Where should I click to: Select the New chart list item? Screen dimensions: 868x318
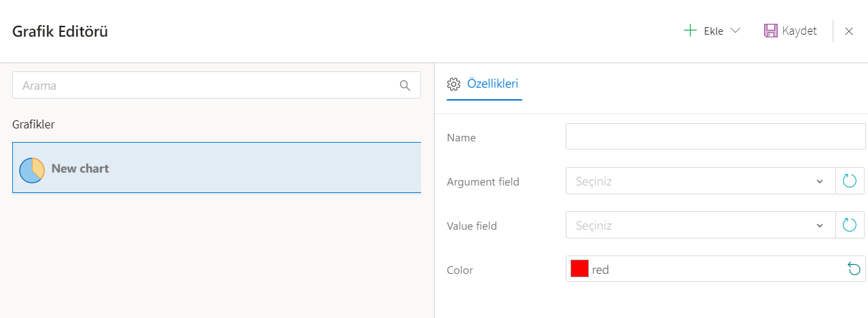coord(217,169)
